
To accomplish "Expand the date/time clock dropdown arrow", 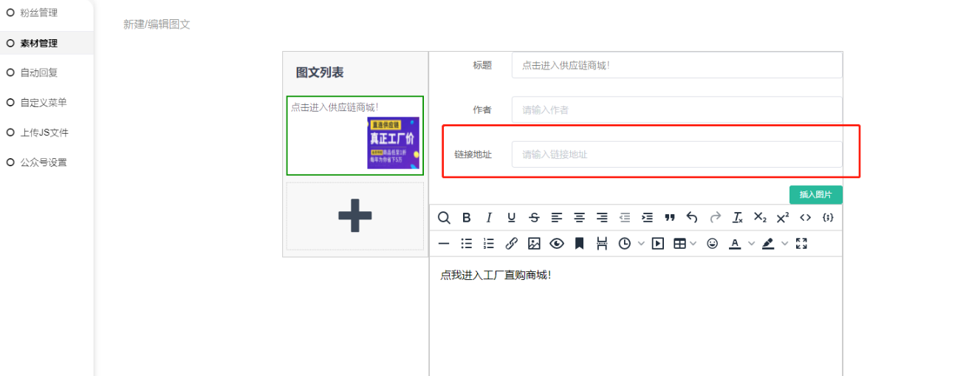I will 640,244.
